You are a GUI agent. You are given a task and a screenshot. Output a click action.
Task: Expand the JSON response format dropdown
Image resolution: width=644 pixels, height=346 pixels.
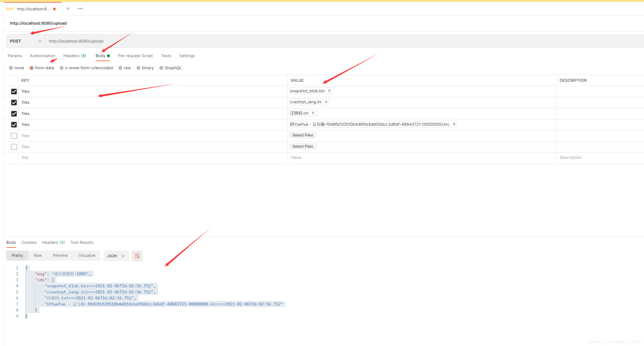click(116, 256)
